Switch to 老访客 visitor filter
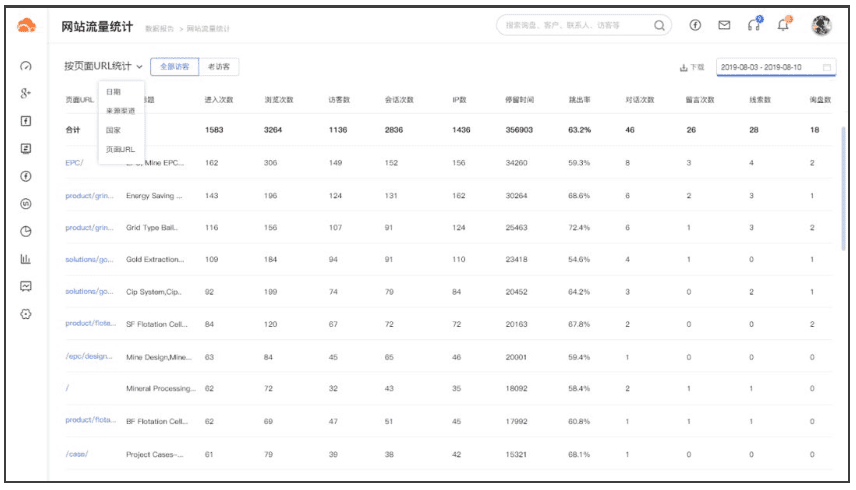The width and height of the screenshot is (856, 490). 218,67
